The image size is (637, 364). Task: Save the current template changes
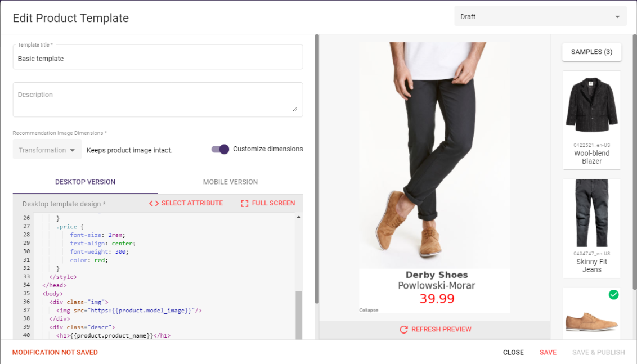pyautogui.click(x=548, y=352)
